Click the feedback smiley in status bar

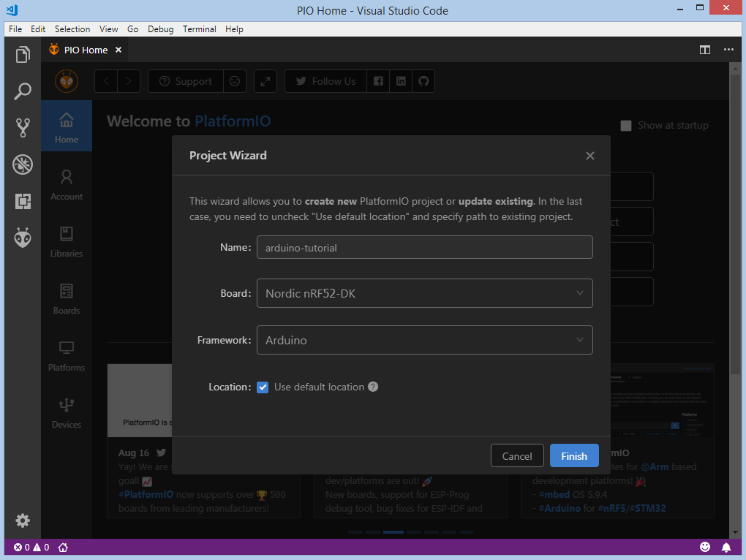pyautogui.click(x=705, y=547)
